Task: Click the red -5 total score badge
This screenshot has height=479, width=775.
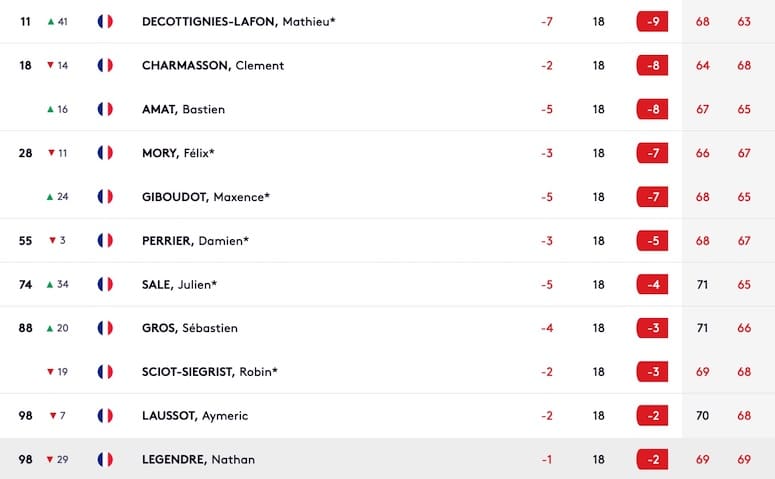Action: [652, 241]
